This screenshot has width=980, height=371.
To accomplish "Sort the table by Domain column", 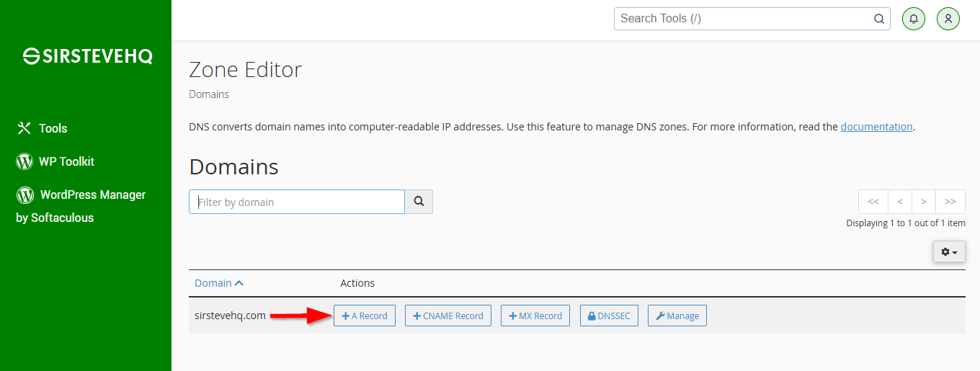I will coord(219,283).
